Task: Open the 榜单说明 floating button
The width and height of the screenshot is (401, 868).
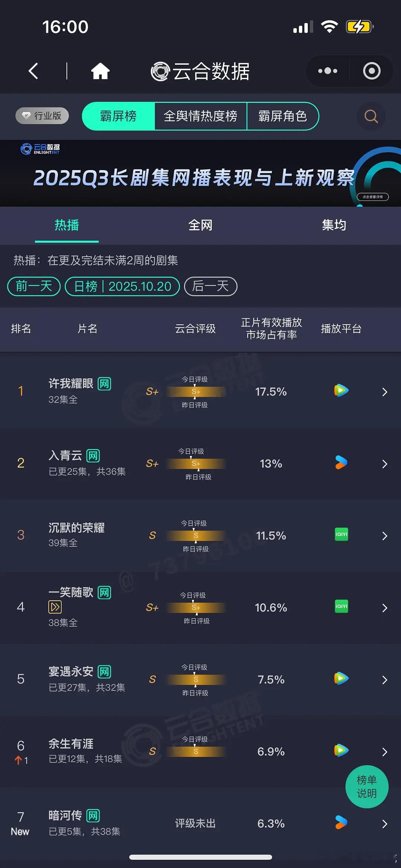Action: (x=366, y=787)
